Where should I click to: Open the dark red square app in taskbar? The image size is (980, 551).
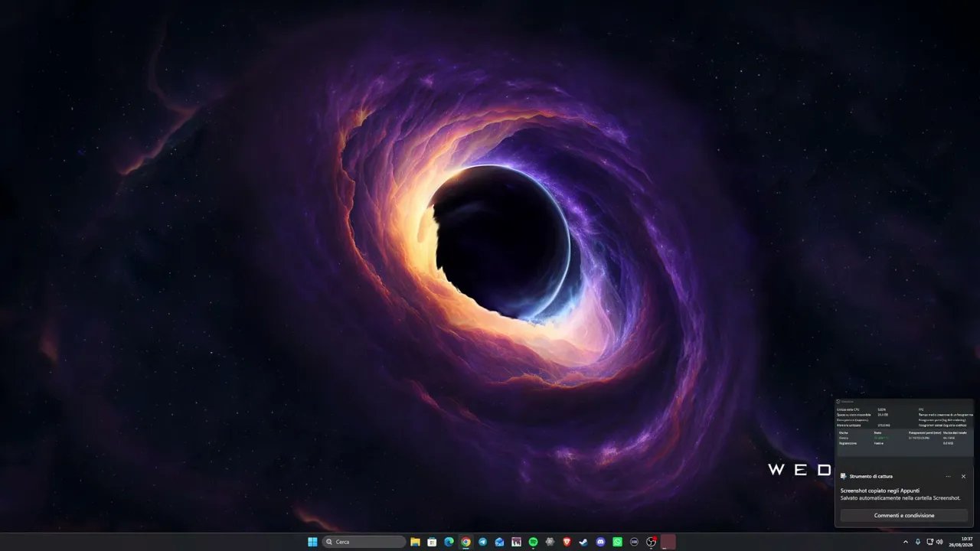coord(668,542)
